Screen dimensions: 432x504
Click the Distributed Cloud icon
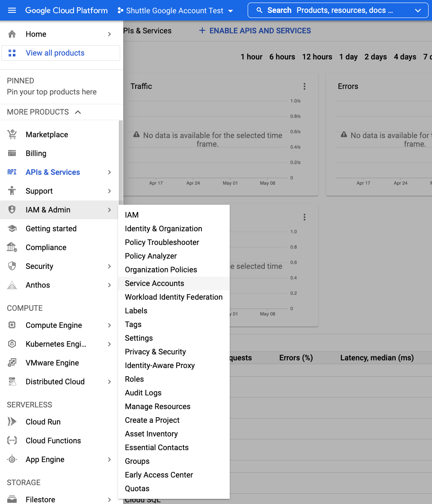point(12,382)
